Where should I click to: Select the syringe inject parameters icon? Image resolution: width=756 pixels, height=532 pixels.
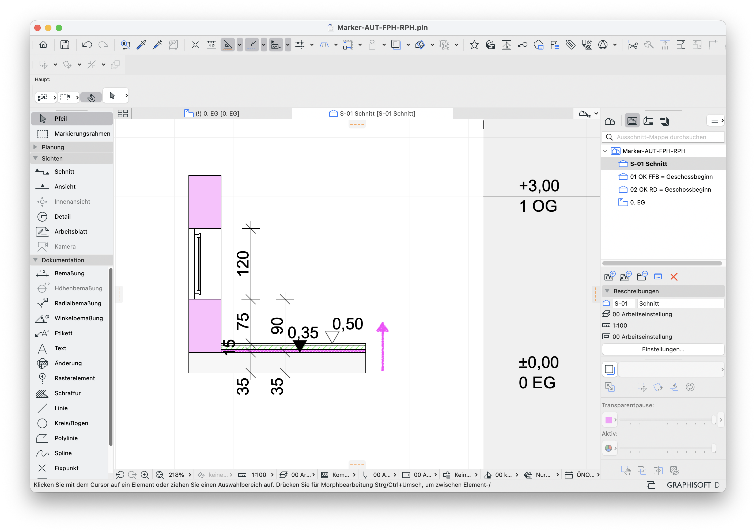(157, 44)
